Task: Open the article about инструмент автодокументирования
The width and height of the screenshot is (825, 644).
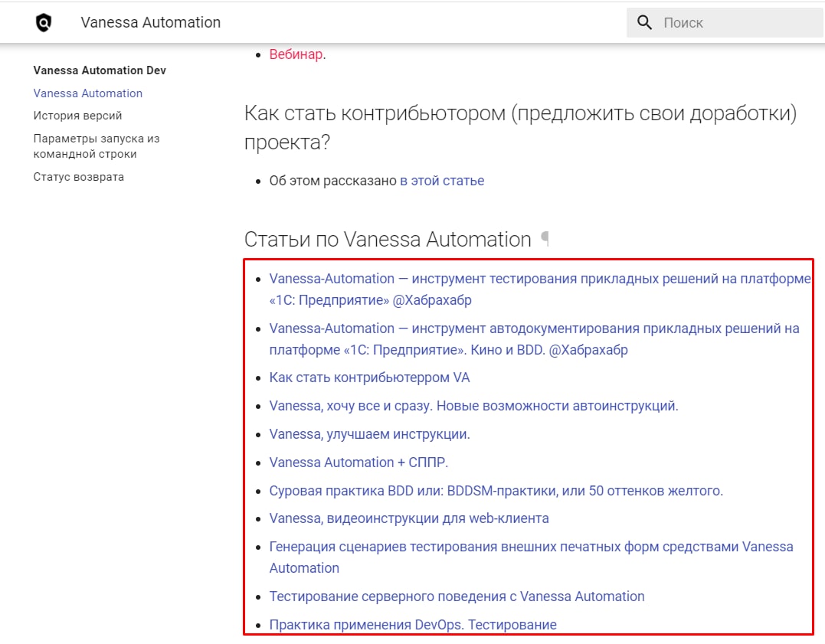Action: 534,338
